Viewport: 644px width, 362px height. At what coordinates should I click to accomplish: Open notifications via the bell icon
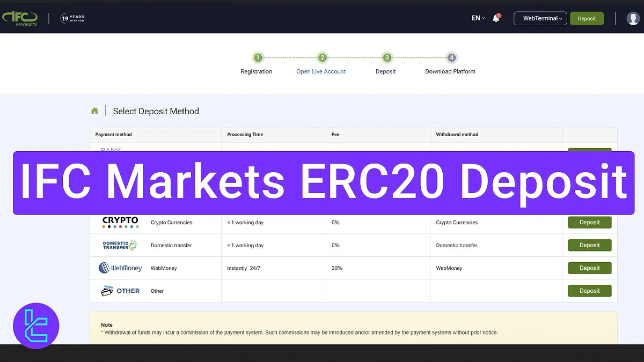point(495,18)
